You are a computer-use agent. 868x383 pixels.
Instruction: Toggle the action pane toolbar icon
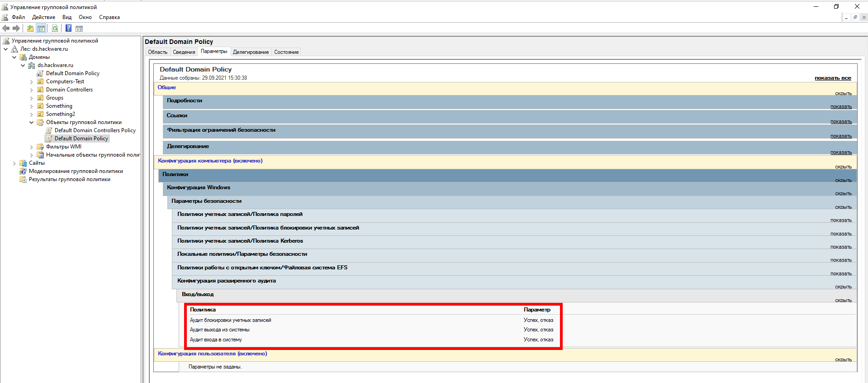(x=79, y=29)
